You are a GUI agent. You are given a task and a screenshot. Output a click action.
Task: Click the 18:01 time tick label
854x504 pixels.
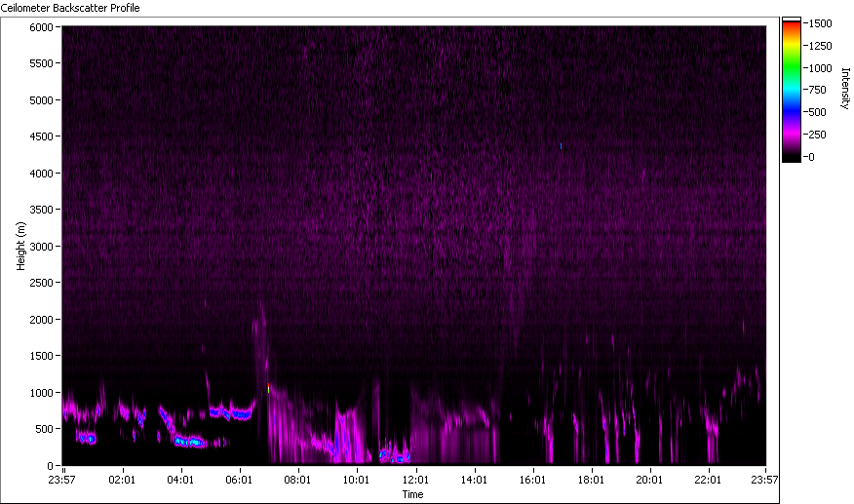pos(591,480)
